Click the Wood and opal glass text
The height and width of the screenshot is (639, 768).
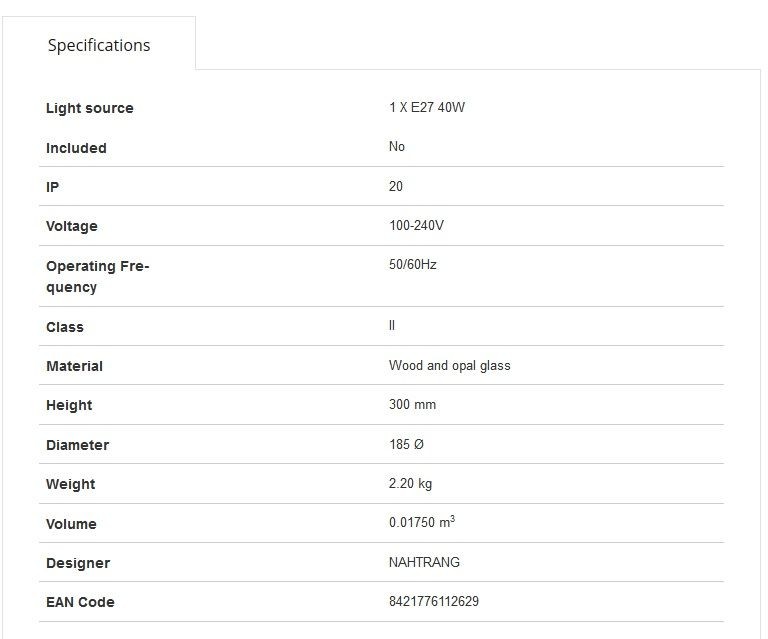coord(450,366)
